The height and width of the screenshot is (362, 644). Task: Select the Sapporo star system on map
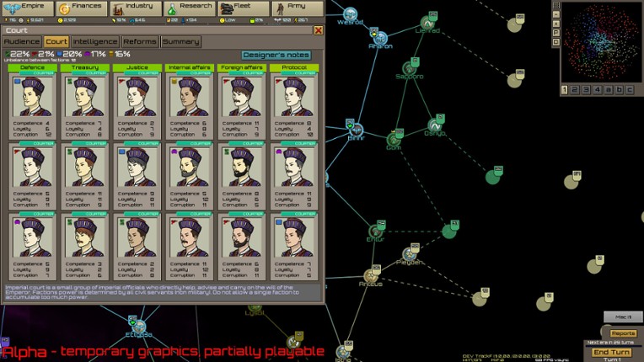[x=409, y=68]
